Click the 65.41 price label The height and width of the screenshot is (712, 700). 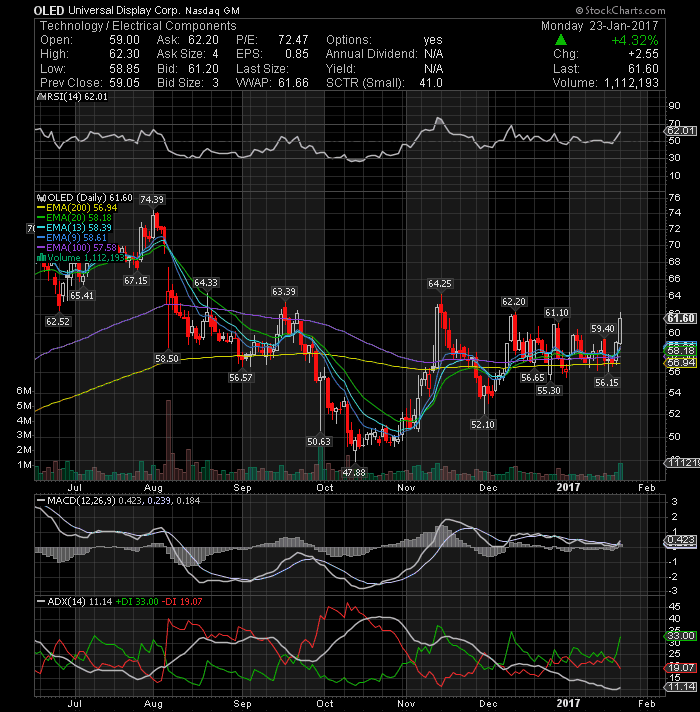coord(82,296)
